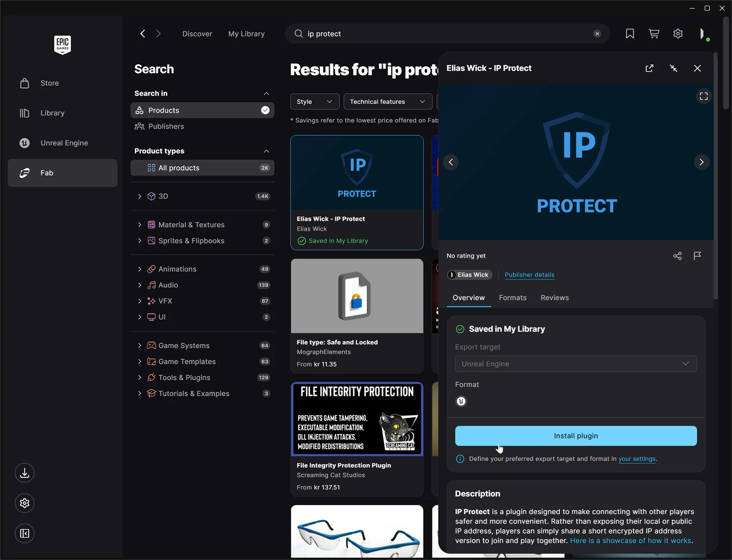Image resolution: width=732 pixels, height=560 pixels.
Task: Open the Library sidebar section
Action: tap(63, 113)
